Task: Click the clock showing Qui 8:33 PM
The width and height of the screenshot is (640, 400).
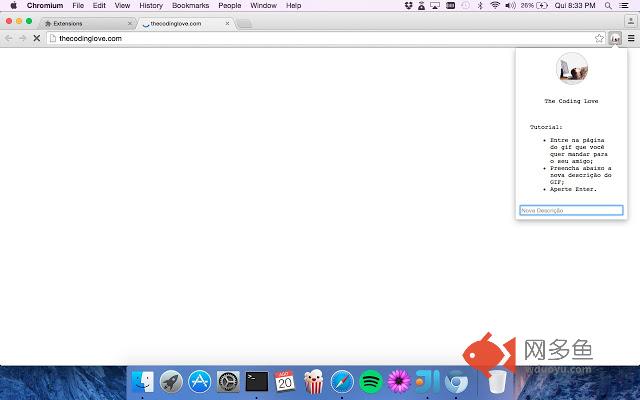Action: pos(575,5)
